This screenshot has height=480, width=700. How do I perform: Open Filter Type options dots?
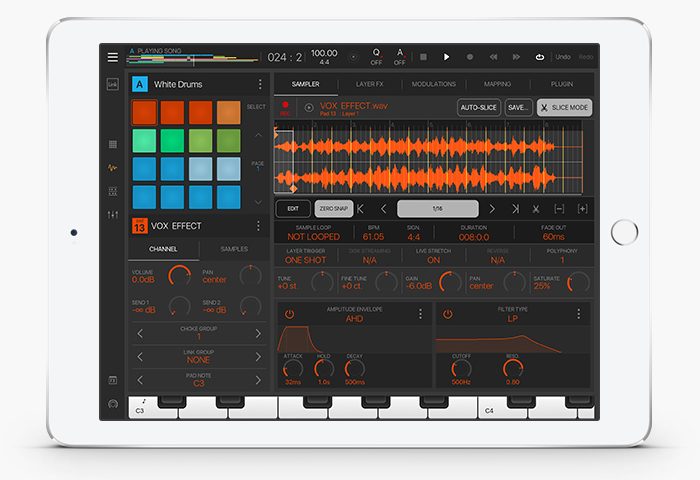pos(579,314)
